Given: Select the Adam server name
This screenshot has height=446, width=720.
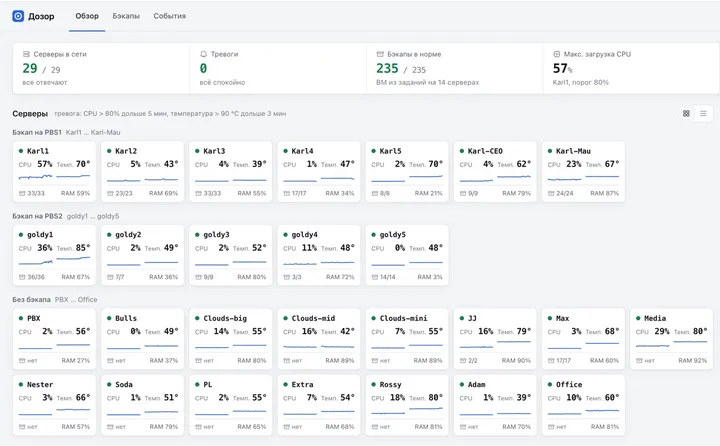Looking at the screenshot, I should tap(476, 384).
